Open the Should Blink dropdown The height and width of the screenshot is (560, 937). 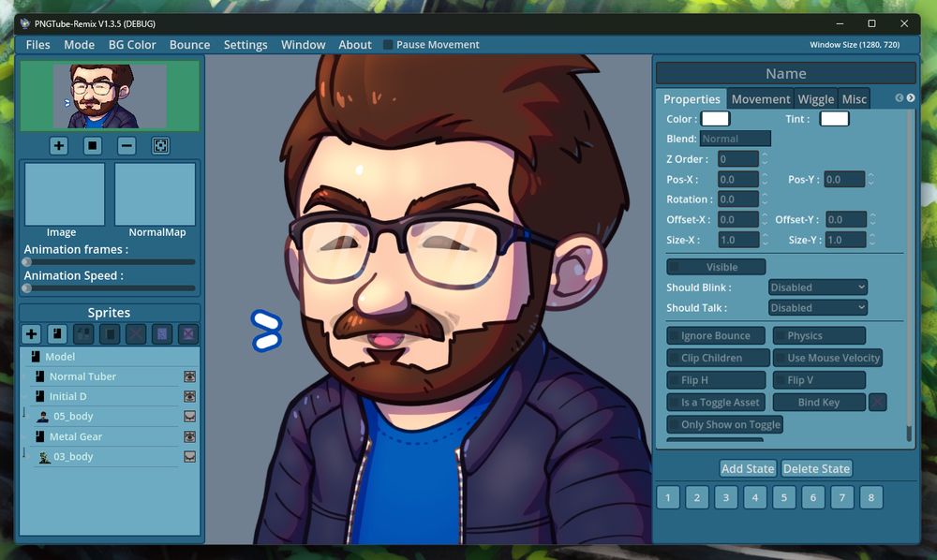tap(817, 287)
